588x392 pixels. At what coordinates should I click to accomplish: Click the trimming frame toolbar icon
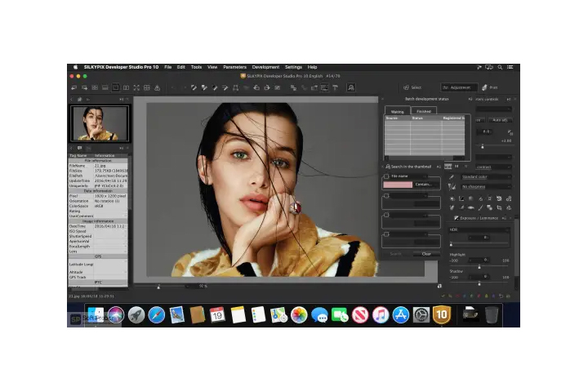235,87
